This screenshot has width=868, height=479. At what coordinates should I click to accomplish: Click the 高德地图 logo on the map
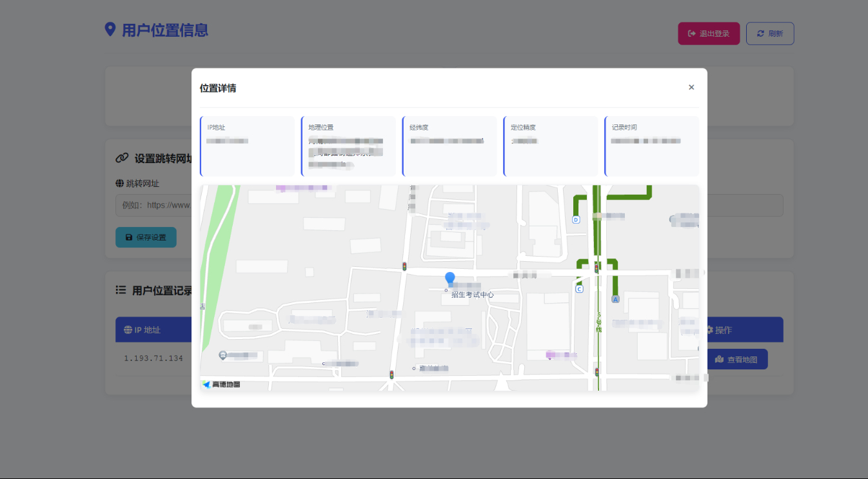coord(221,384)
